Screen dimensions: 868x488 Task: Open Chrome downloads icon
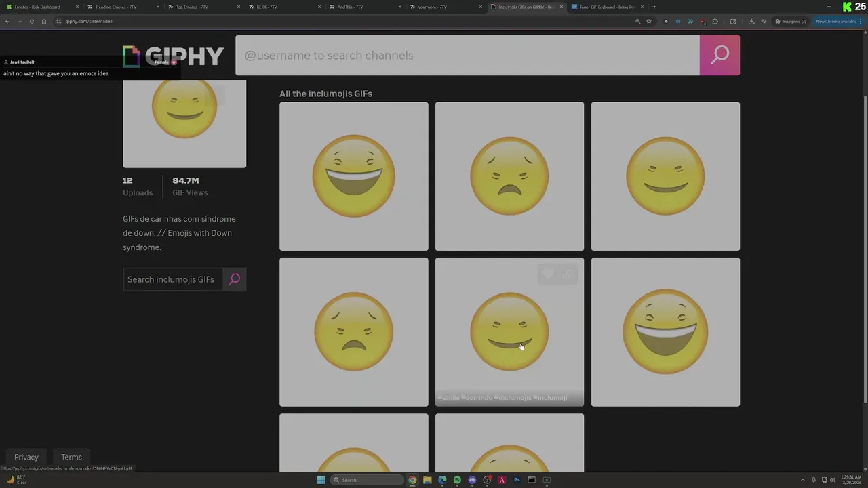point(751,21)
